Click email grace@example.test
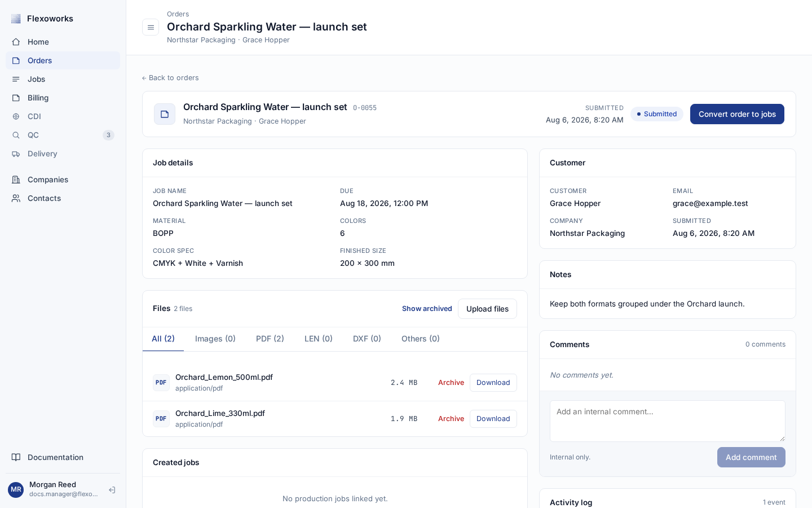The width and height of the screenshot is (812, 508). click(710, 203)
